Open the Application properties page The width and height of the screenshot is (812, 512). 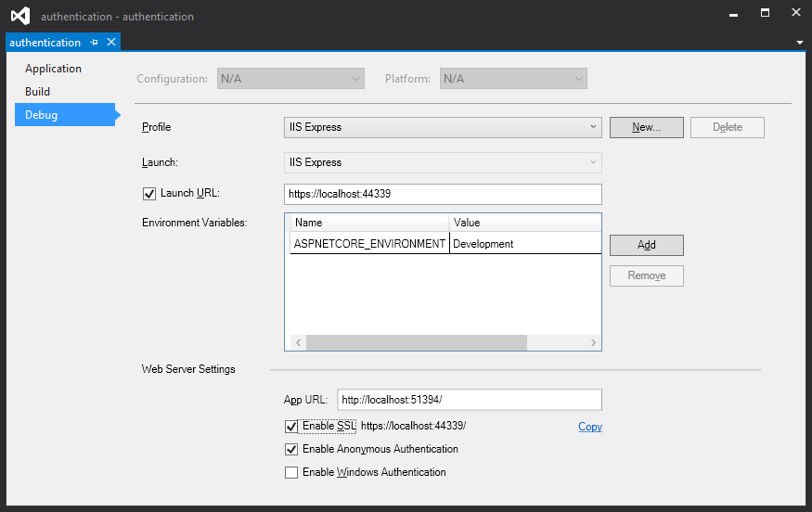pyautogui.click(x=53, y=69)
